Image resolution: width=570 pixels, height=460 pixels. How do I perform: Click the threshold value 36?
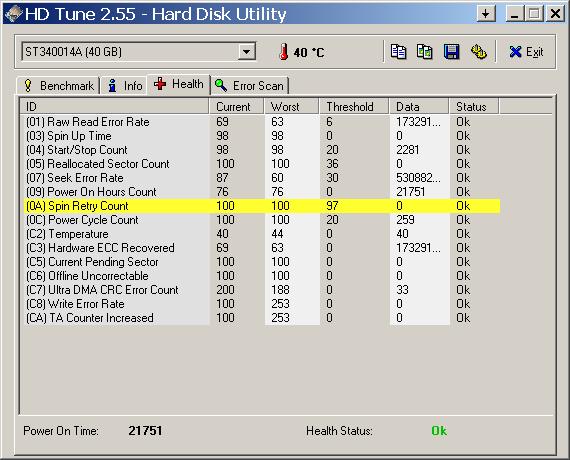[x=332, y=164]
